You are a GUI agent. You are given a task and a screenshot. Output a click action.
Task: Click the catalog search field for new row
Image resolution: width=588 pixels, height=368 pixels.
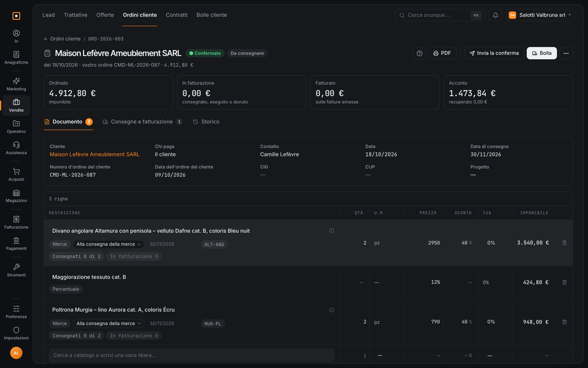(191, 355)
